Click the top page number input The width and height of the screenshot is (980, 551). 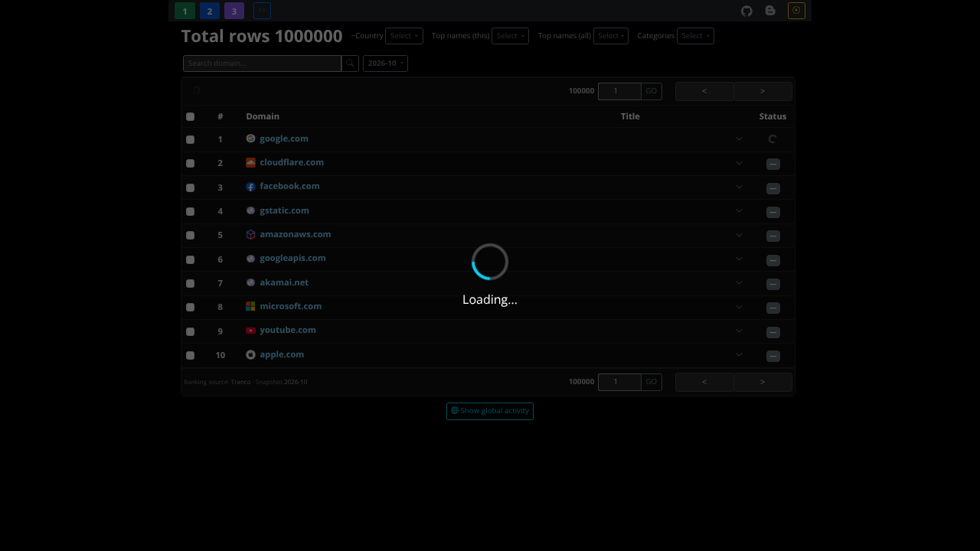coord(619,91)
